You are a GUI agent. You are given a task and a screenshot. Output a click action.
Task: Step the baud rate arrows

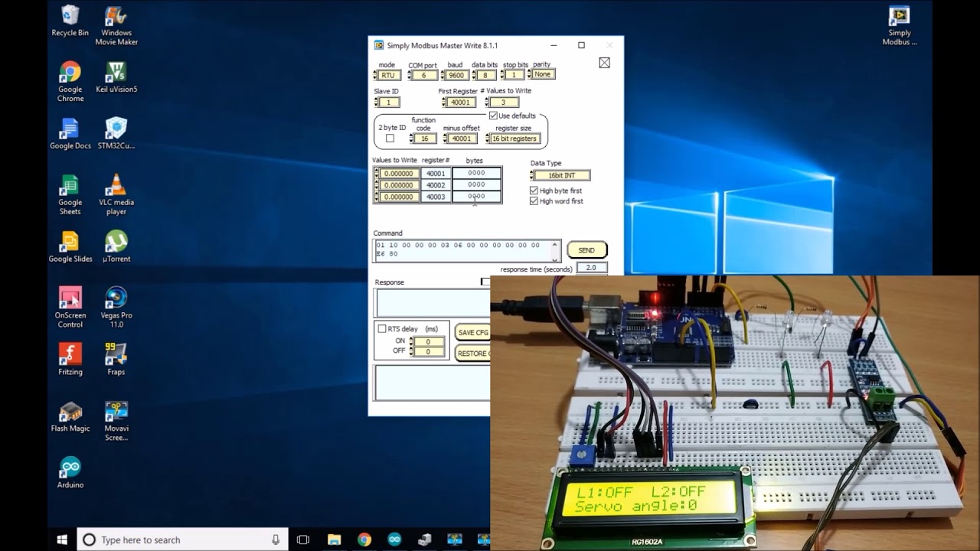pyautogui.click(x=443, y=75)
